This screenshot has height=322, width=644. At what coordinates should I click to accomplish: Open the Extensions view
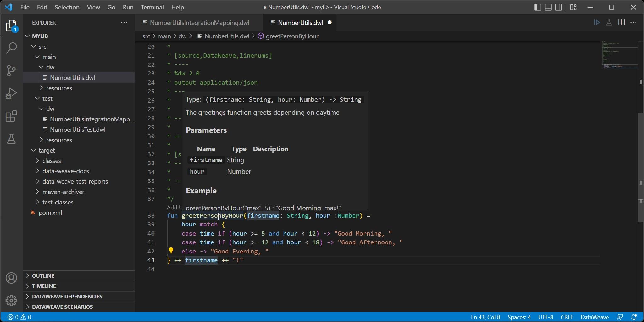click(x=11, y=116)
